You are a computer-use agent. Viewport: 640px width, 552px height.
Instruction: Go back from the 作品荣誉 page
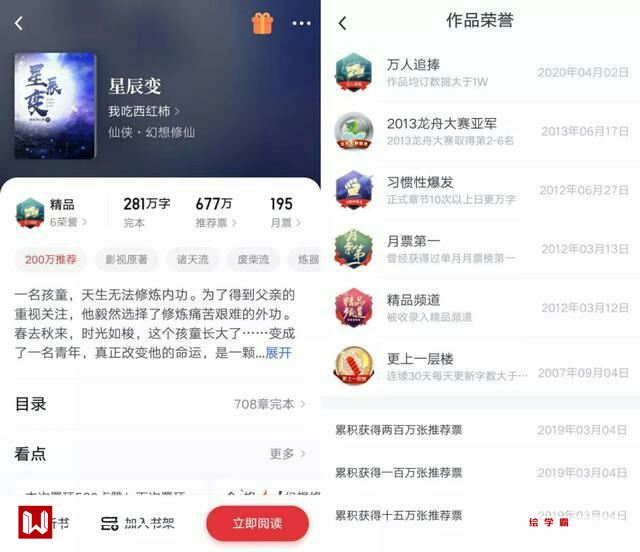pyautogui.click(x=342, y=23)
